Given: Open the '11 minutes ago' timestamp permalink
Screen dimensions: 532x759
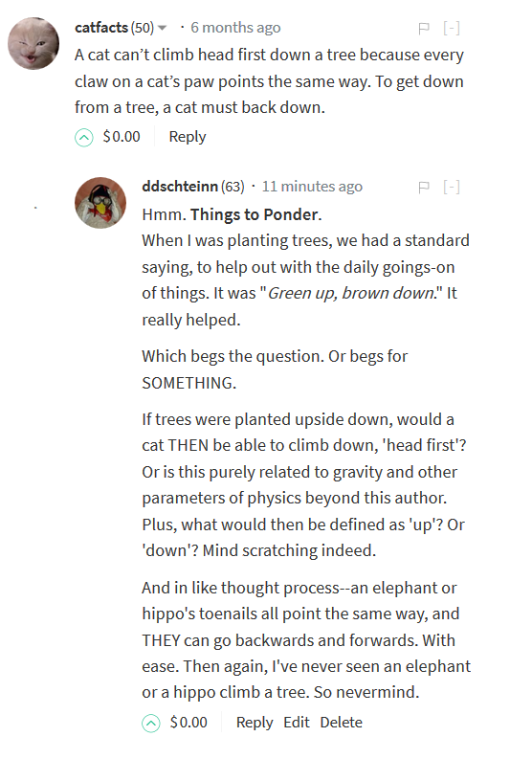Looking at the screenshot, I should click(x=312, y=187).
